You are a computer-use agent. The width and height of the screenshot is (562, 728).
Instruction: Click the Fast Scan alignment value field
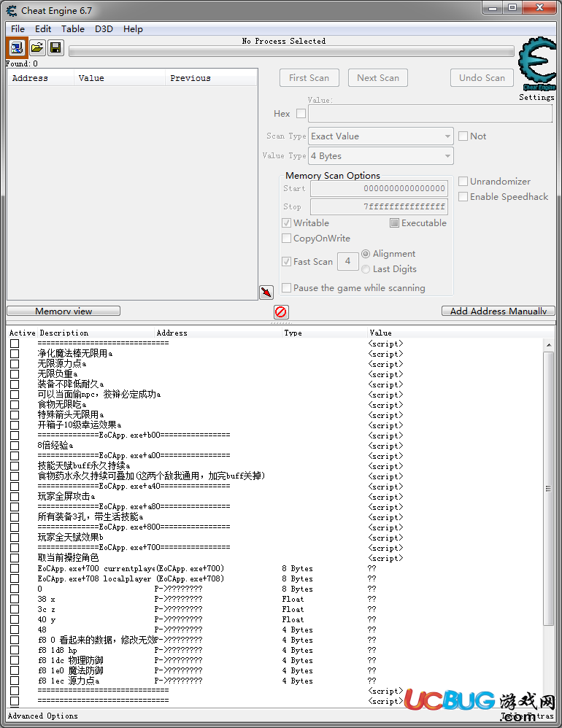(348, 261)
